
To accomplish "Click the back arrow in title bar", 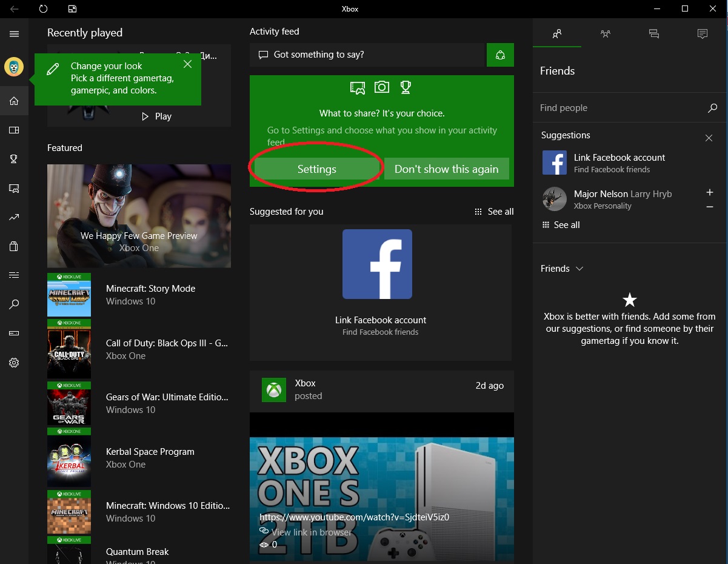I will [x=14, y=8].
